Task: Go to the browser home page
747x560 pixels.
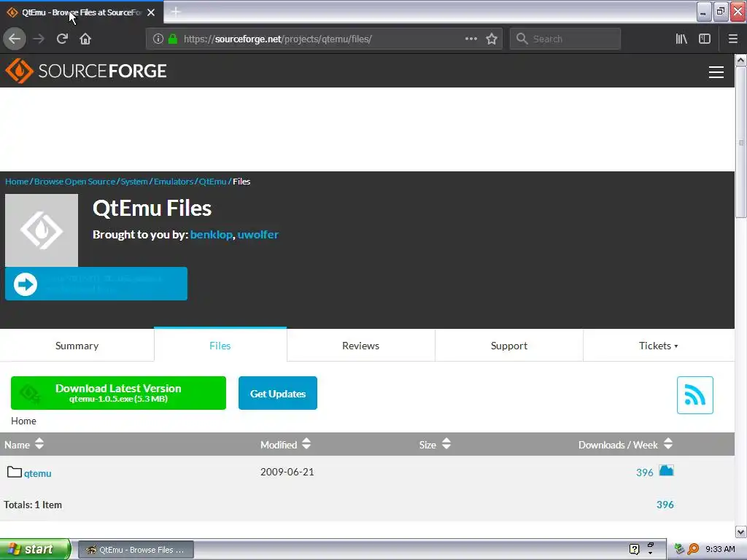Action: pyautogui.click(x=85, y=39)
